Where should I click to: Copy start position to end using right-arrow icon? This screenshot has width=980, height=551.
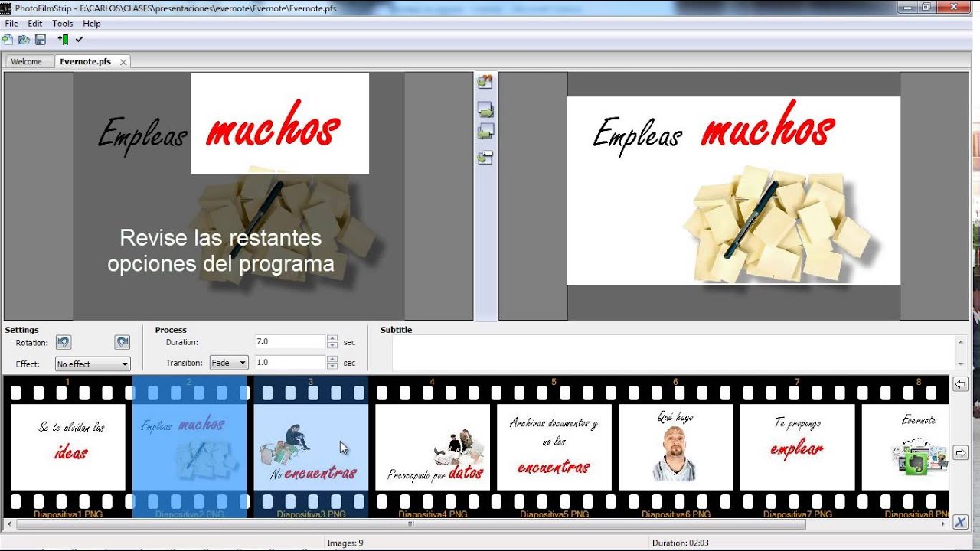pos(485,110)
